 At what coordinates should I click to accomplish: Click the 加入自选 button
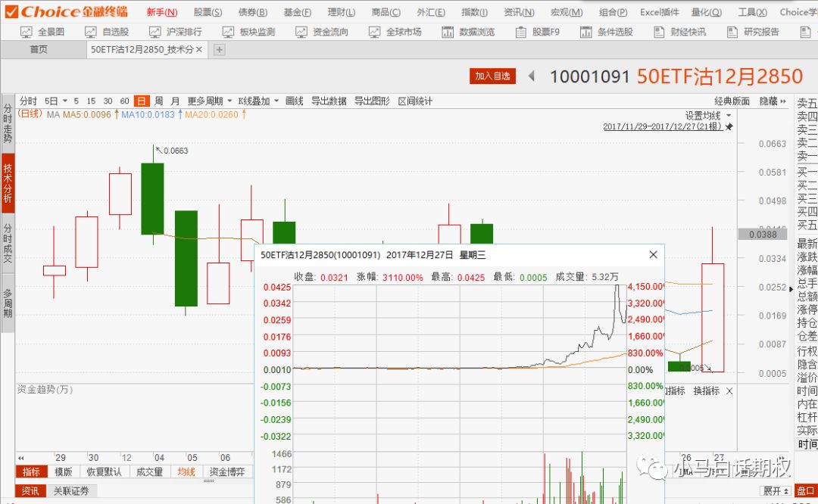tap(493, 76)
